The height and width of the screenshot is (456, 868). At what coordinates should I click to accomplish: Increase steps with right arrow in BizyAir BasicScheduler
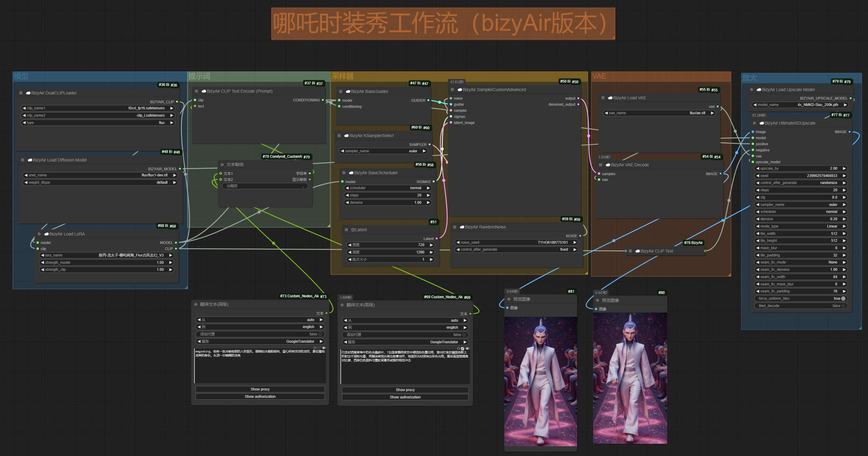coord(428,195)
